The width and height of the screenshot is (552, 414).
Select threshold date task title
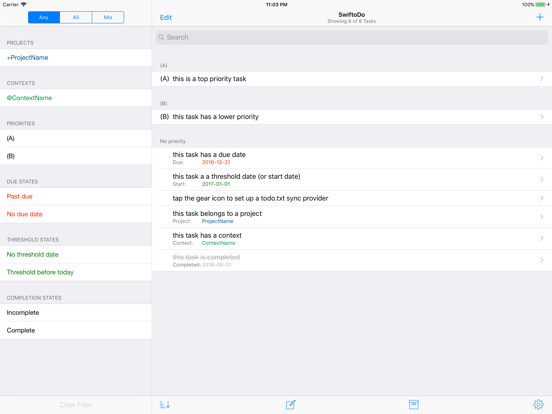pos(236,176)
